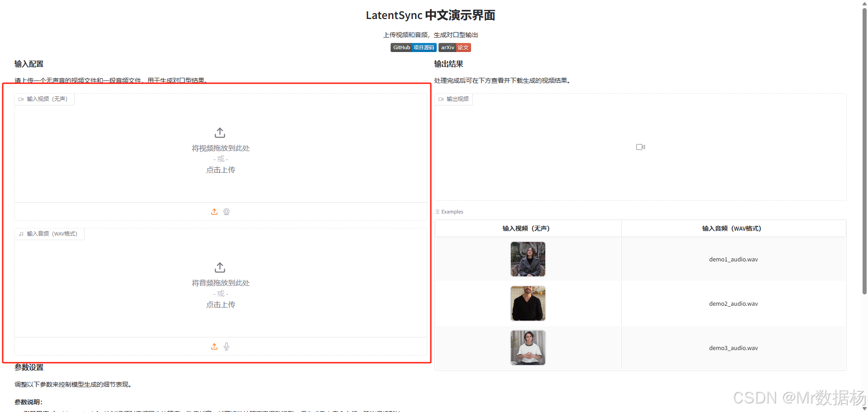Select upload source icon below video input
The image size is (868, 412).
coord(214,212)
